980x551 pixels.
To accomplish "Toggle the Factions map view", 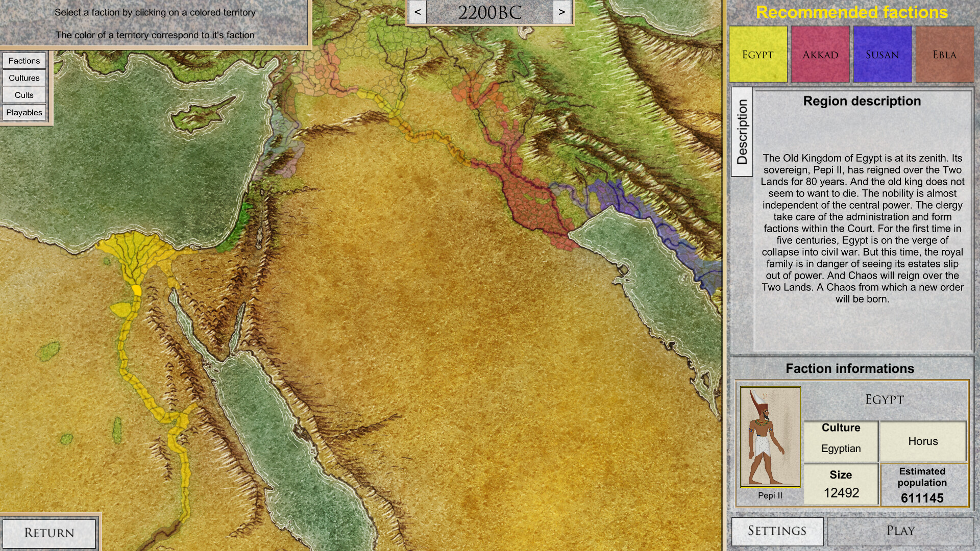I will click(24, 60).
